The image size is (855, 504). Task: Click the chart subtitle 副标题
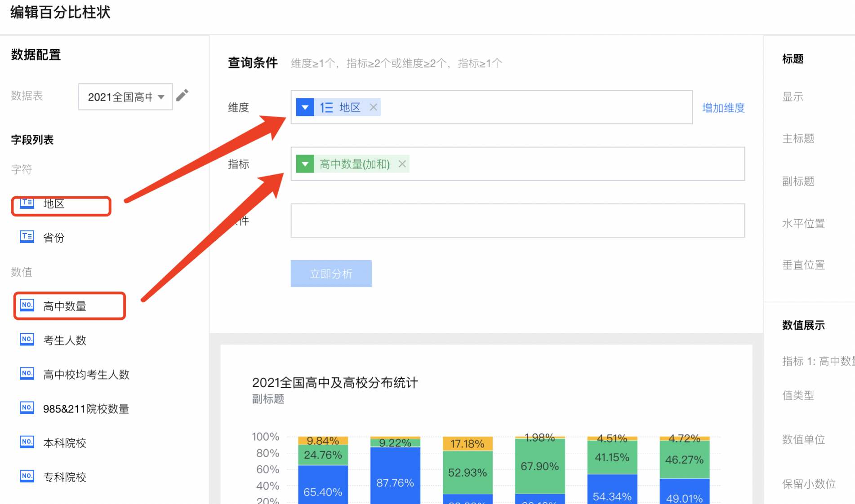point(268,399)
